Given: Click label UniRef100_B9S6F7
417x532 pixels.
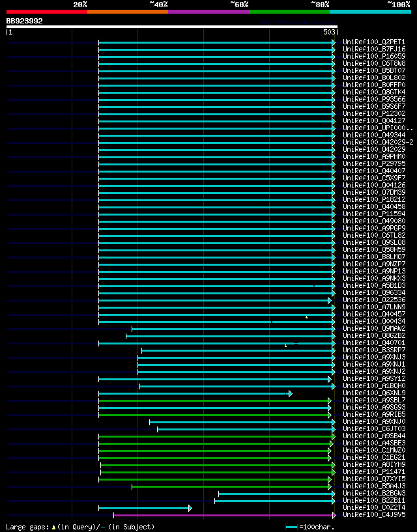Looking at the screenshot, I should pyautogui.click(x=374, y=107).
